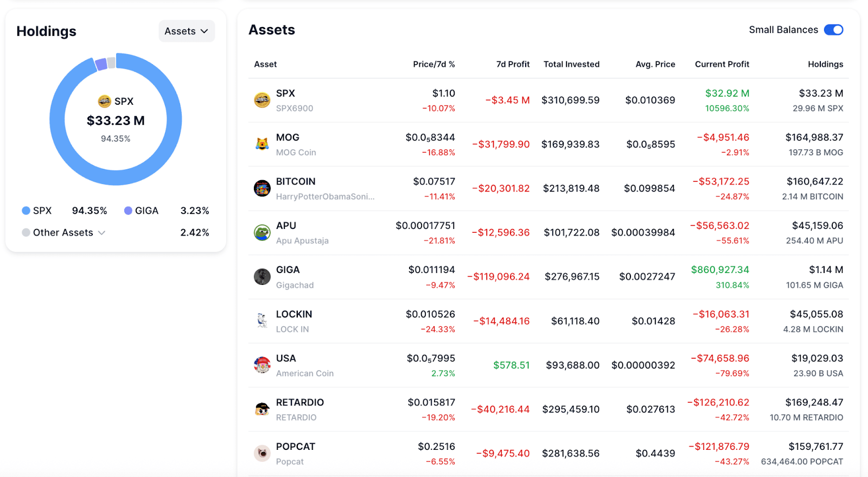Click the SPX6900 coin icon in table
The image size is (868, 477).
coord(262,100)
